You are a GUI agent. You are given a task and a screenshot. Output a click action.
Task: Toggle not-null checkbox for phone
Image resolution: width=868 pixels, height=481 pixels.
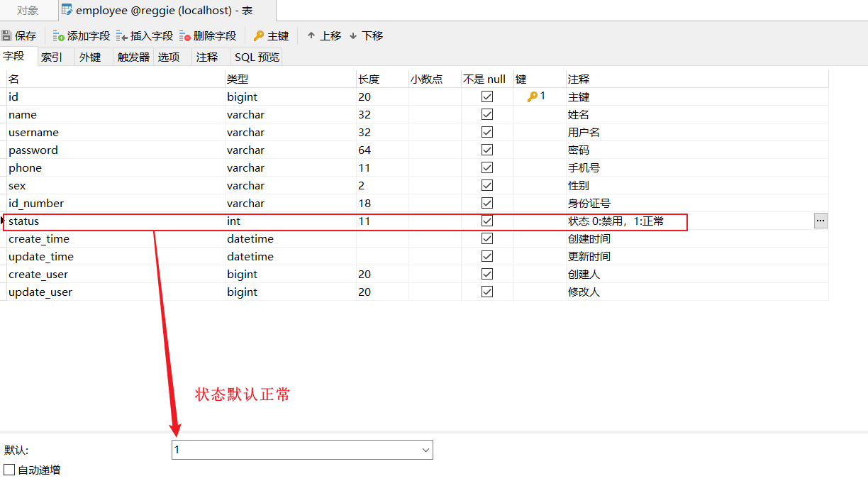(x=487, y=167)
